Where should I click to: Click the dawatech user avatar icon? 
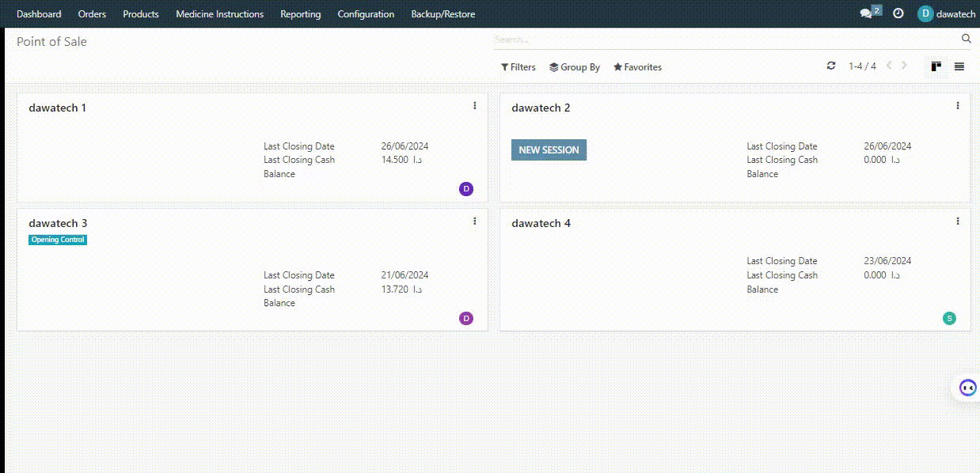[925, 13]
